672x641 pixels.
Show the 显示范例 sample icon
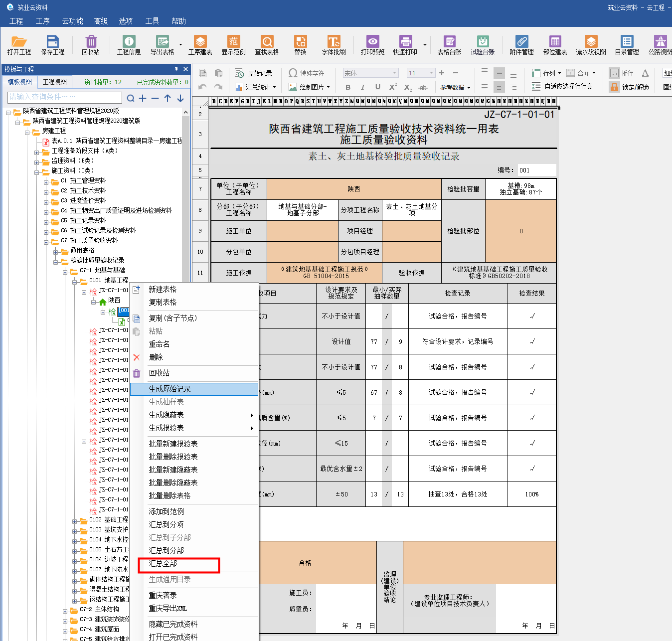coord(234,45)
